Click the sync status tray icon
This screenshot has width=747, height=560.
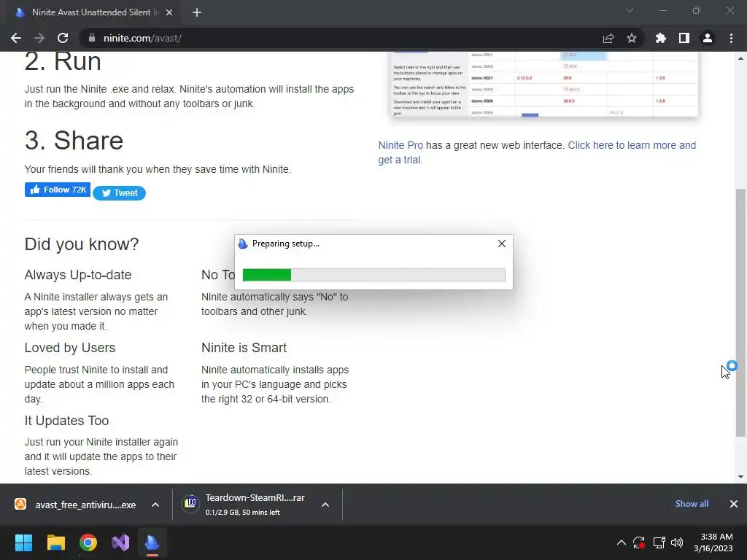pyautogui.click(x=639, y=542)
